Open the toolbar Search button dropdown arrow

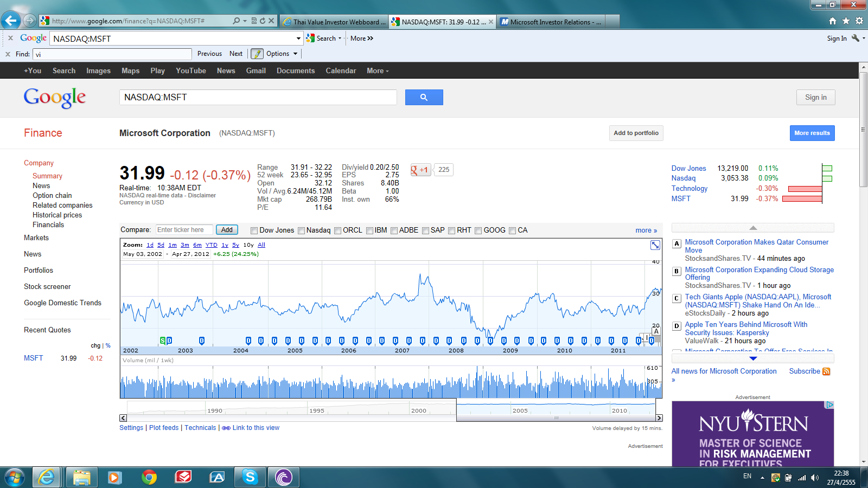pyautogui.click(x=340, y=38)
